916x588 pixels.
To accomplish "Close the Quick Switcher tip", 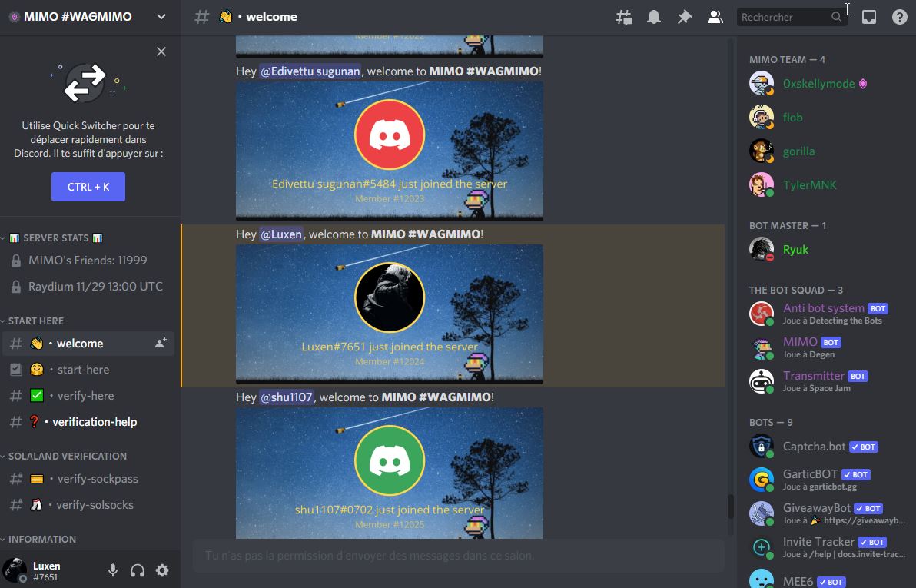I will 161,51.
